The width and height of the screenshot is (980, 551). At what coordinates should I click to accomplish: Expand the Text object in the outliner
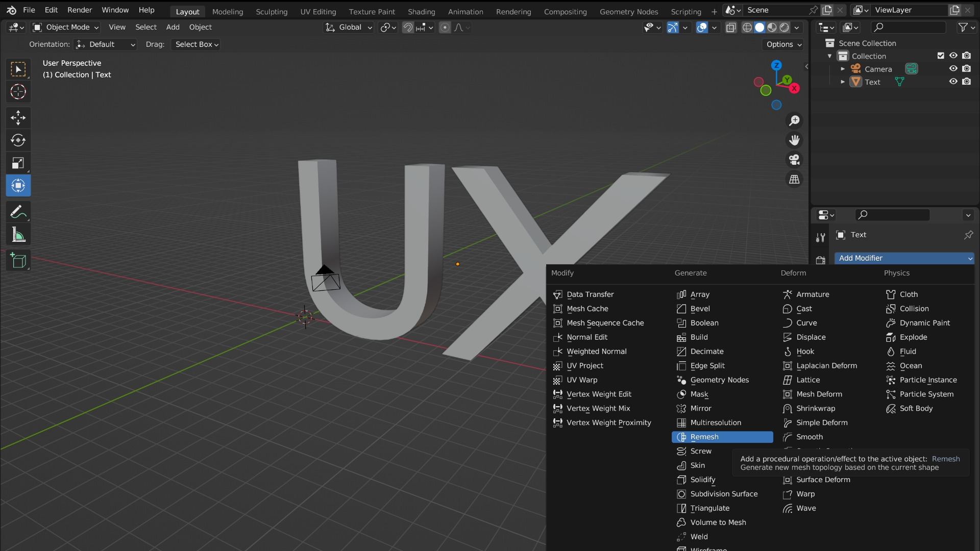[843, 82]
